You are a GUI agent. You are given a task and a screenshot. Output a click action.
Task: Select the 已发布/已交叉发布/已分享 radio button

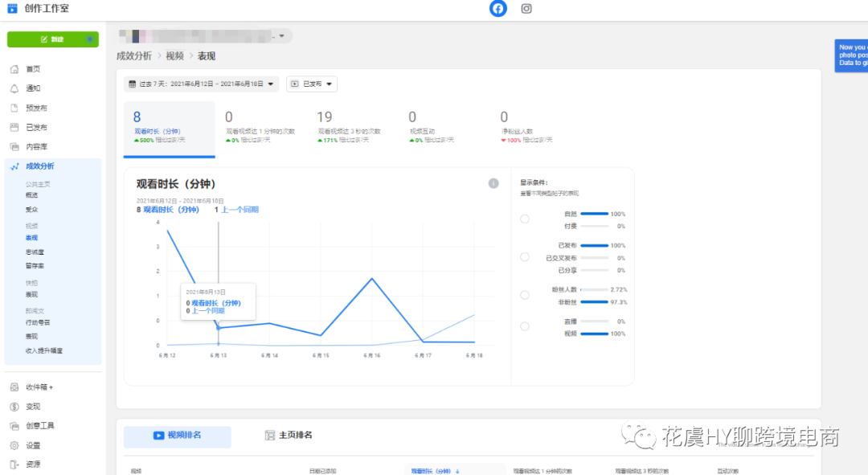pyautogui.click(x=524, y=257)
